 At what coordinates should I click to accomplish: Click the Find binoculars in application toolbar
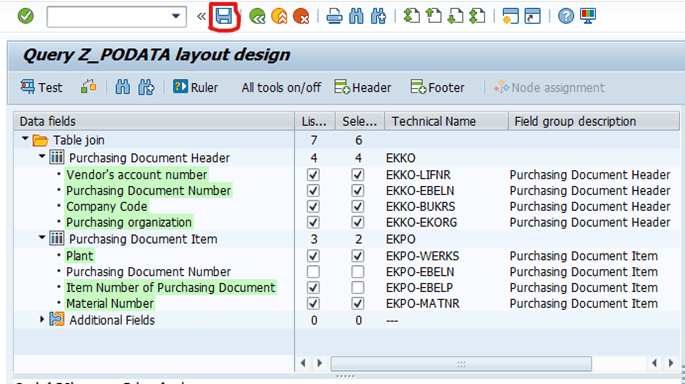click(123, 87)
